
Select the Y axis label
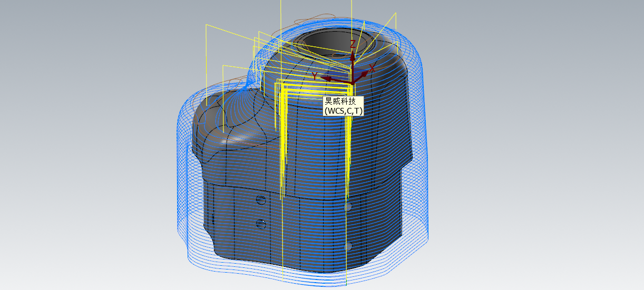click(315, 76)
